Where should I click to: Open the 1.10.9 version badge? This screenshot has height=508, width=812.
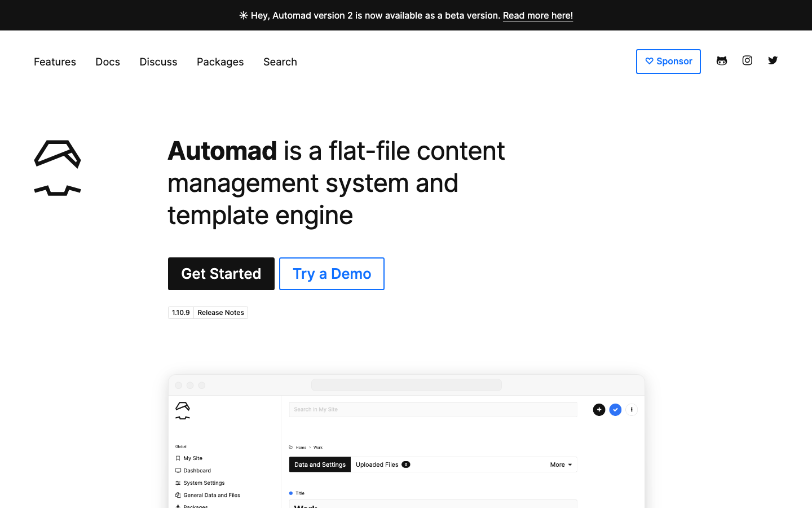point(181,313)
